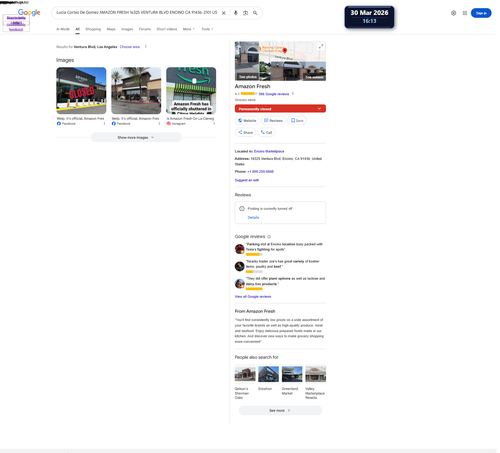This screenshot has width=500, height=453.
Task: Expand the map with the fullscreen arrows icon
Action: (x=321, y=46)
